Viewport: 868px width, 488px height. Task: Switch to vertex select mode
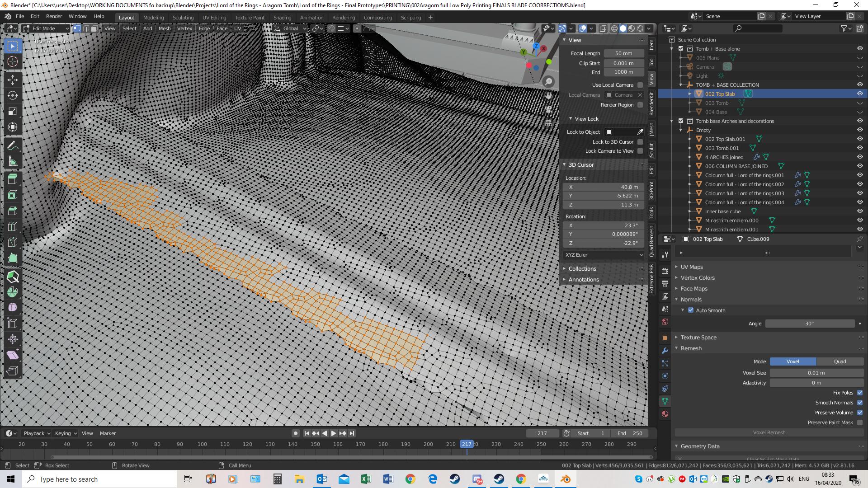coord(77,28)
